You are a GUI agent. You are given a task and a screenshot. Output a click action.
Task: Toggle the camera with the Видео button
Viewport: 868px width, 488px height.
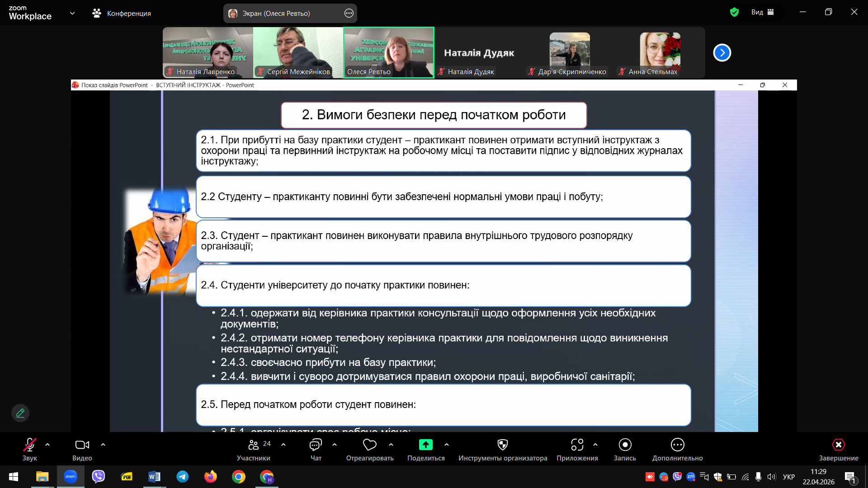(82, 446)
